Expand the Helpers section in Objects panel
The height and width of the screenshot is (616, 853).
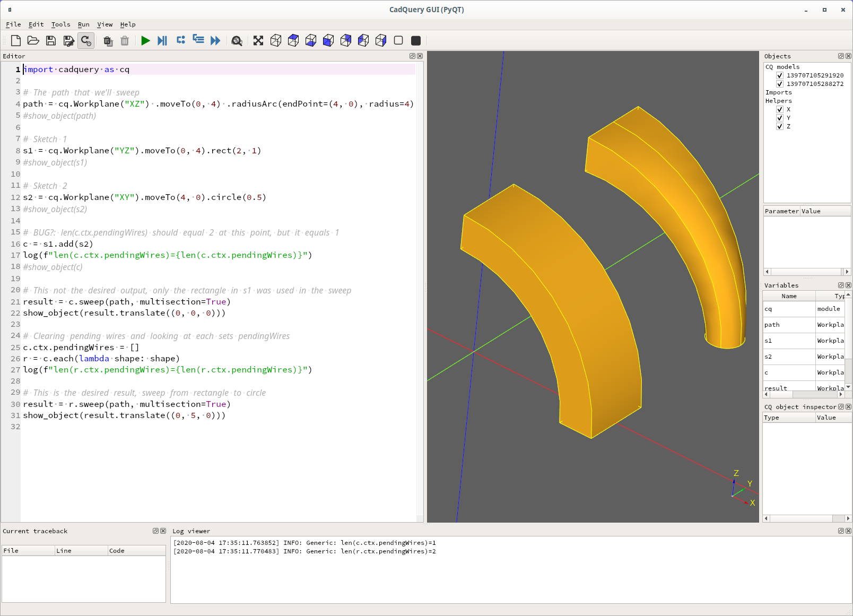[x=778, y=101]
